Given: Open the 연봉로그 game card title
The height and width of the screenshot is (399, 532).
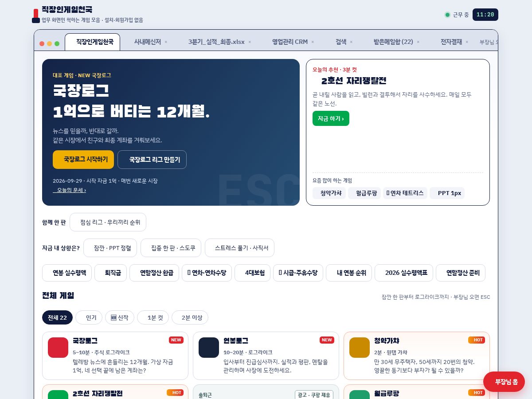Looking at the screenshot, I should (236, 341).
